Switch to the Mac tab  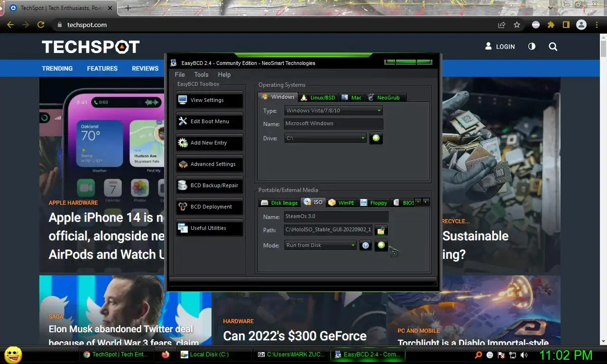click(x=351, y=98)
